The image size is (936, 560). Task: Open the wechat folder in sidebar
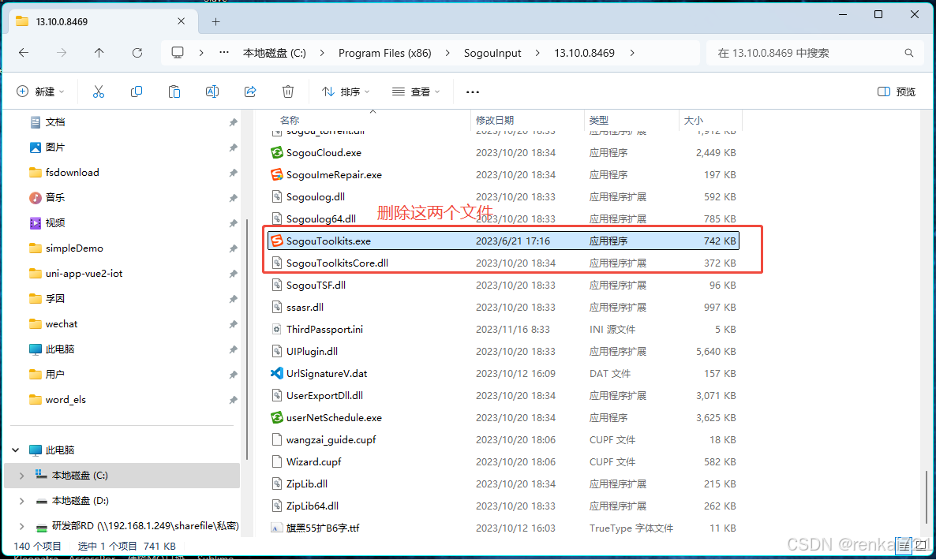coord(62,324)
